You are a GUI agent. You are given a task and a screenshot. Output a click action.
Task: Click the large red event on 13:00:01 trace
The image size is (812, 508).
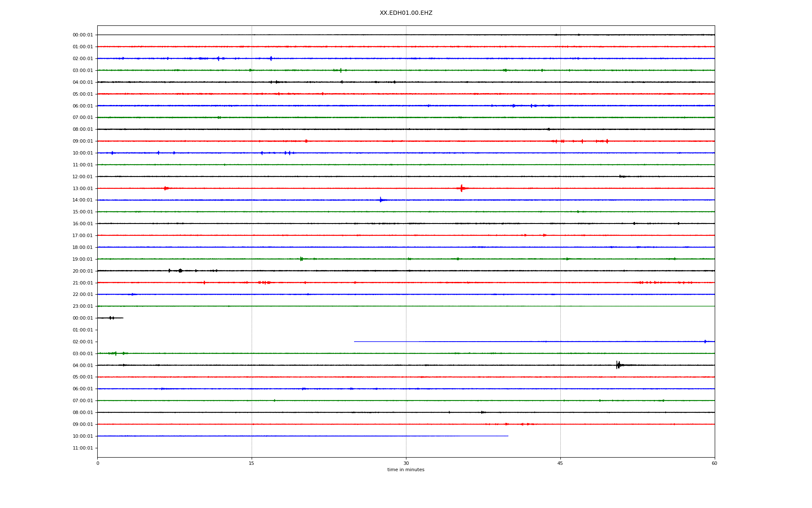tap(461, 188)
